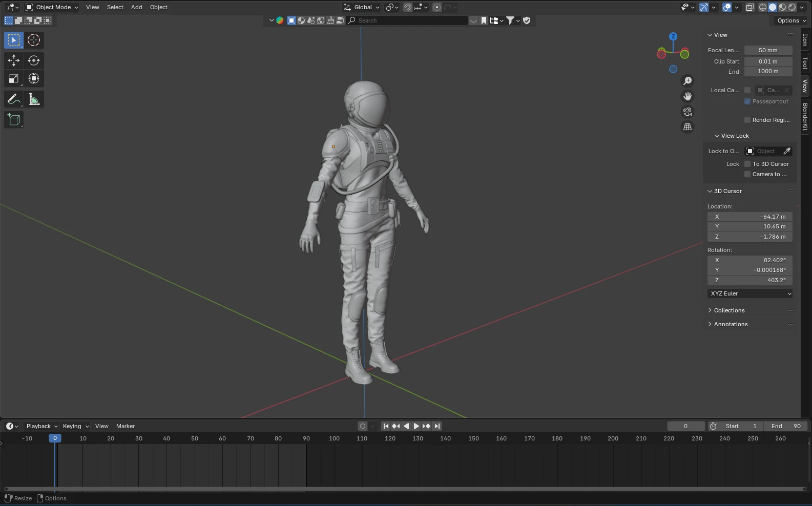The width and height of the screenshot is (812, 506).
Task: Toggle camera view icon in viewport
Action: [688, 112]
